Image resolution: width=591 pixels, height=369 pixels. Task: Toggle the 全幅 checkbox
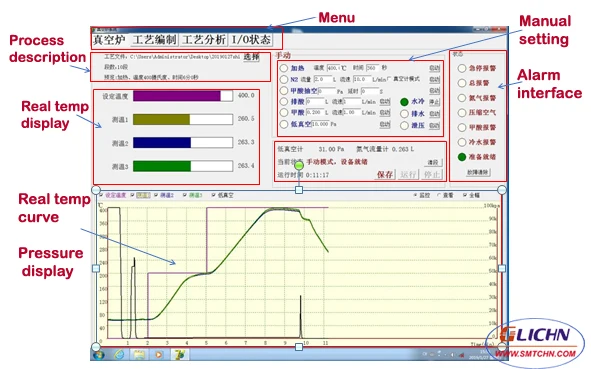pos(465,195)
